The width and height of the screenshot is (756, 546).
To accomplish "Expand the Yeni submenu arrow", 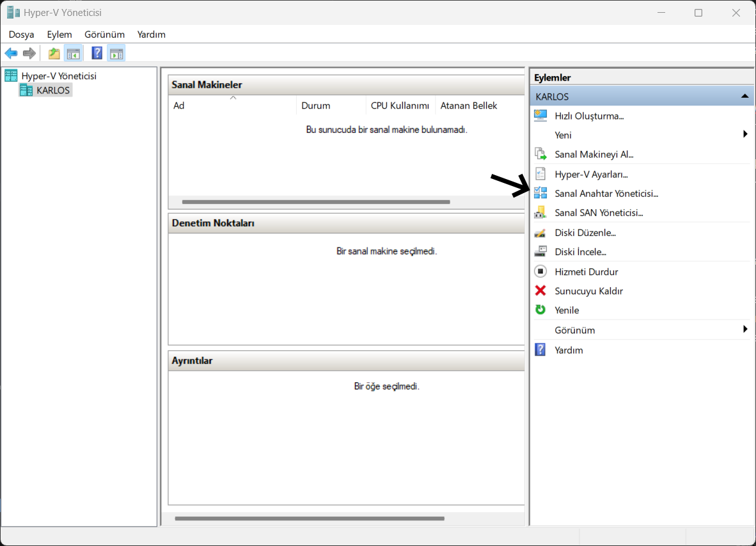I will (x=745, y=135).
